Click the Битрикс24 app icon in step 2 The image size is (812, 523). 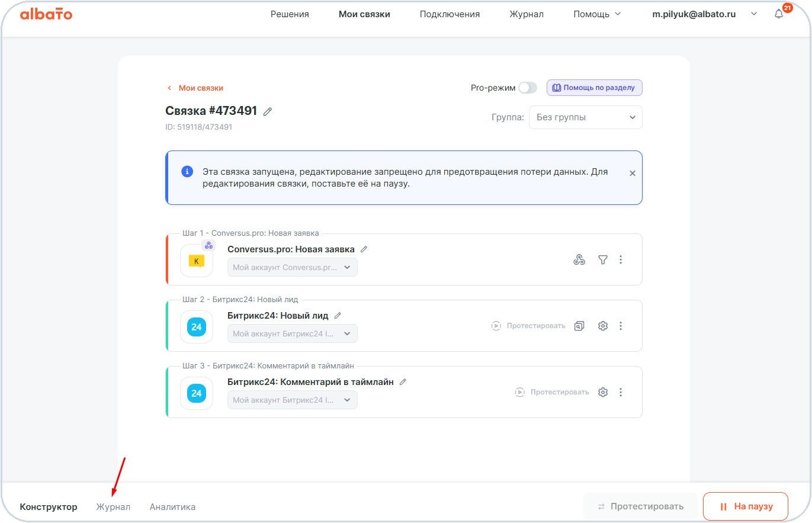[197, 327]
